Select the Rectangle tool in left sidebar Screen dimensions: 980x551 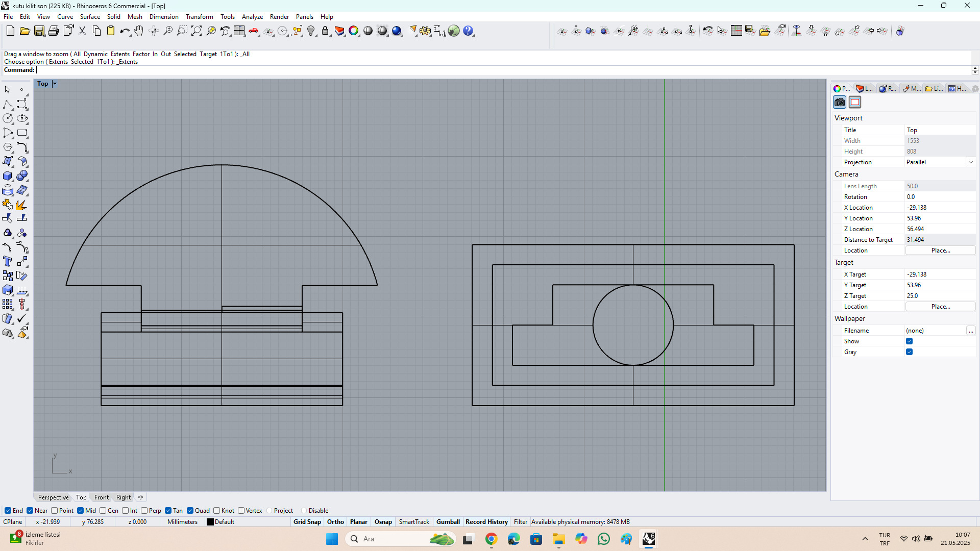[22, 133]
